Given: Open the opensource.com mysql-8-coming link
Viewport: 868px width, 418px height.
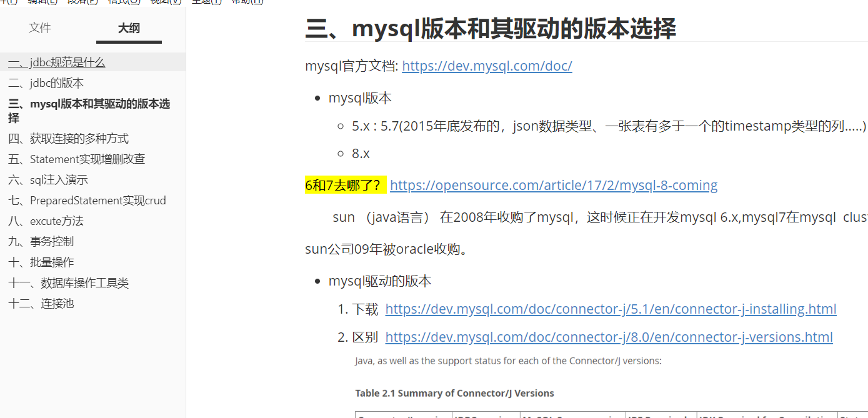Looking at the screenshot, I should (x=554, y=185).
